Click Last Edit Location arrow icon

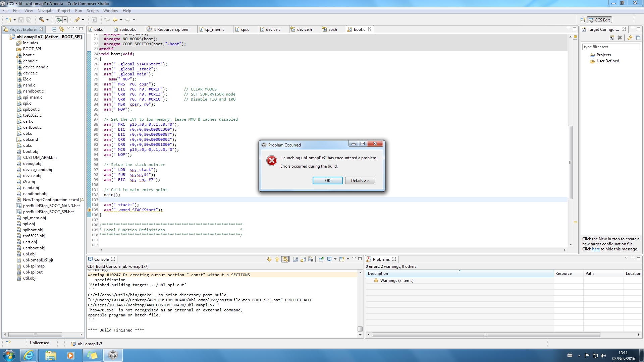tap(107, 20)
